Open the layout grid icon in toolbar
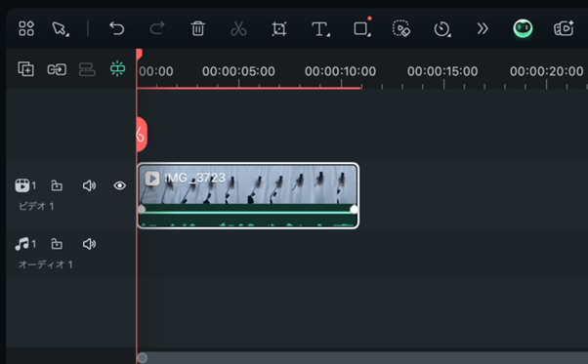 [26, 28]
